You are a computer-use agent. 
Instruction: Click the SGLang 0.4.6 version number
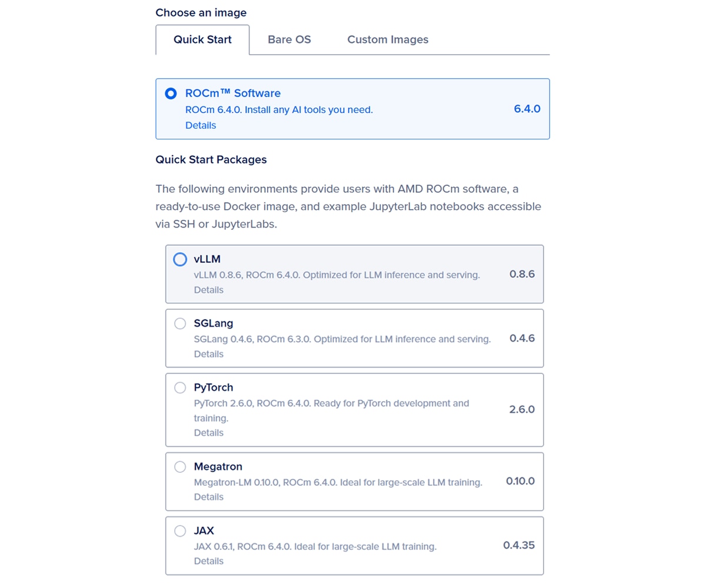click(522, 338)
